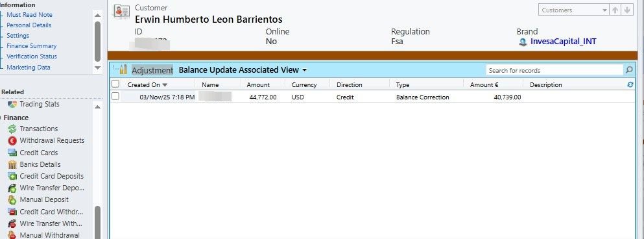Select Trading Stats in Related list
The width and height of the screenshot is (644, 239).
point(40,104)
